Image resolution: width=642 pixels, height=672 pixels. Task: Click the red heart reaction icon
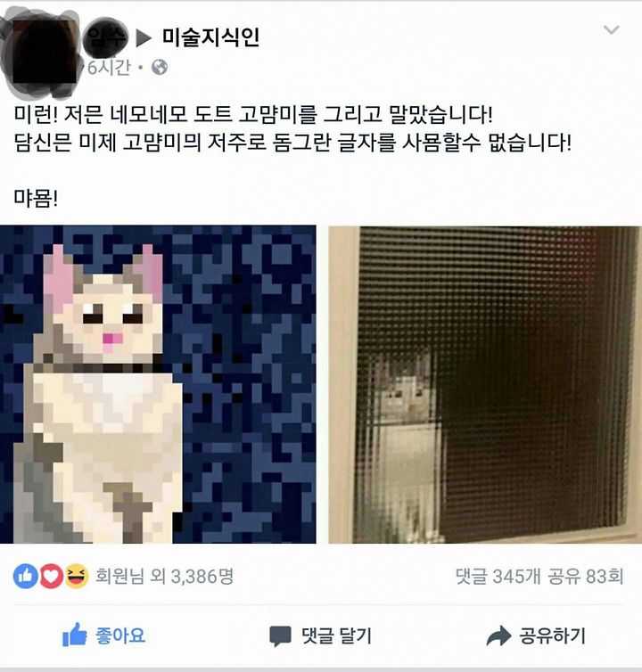pos(51,576)
